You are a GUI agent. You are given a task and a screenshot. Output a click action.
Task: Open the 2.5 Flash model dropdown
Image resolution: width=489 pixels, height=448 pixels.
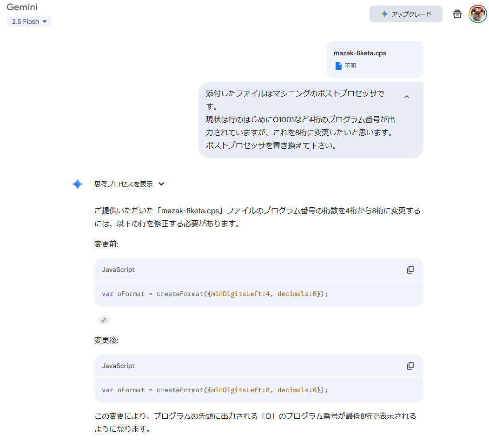click(29, 21)
